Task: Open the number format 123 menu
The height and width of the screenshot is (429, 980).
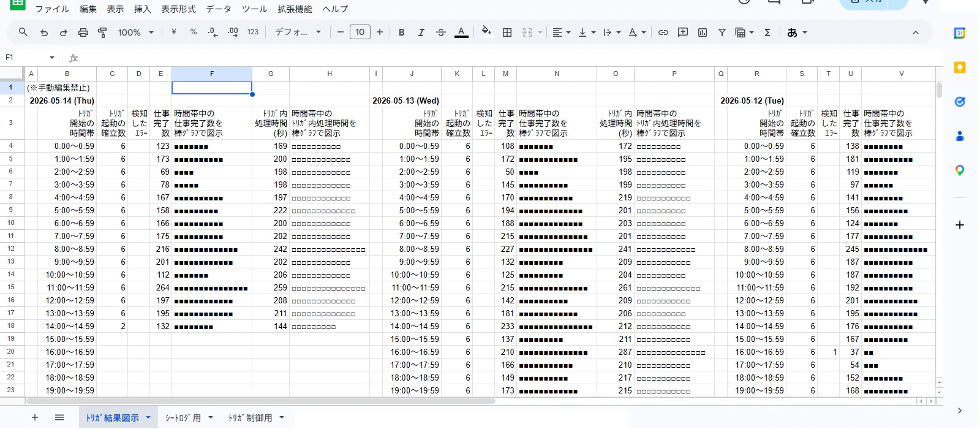Action: click(253, 32)
